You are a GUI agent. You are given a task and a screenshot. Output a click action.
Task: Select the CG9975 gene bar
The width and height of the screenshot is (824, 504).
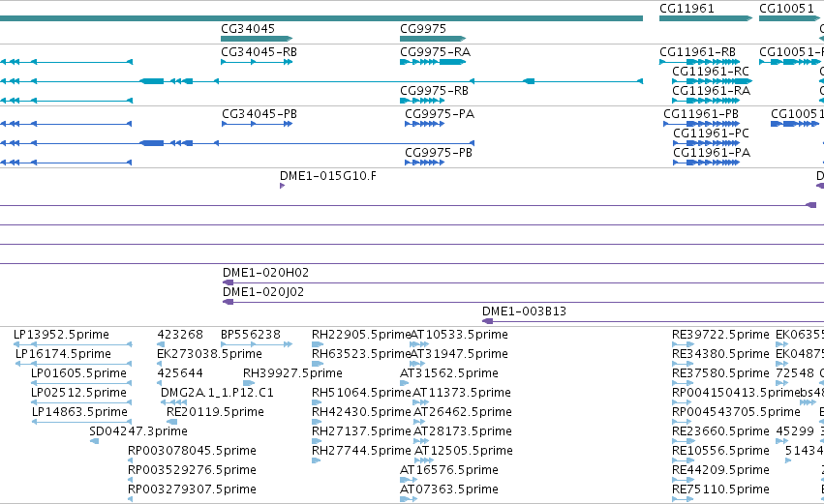433,39
